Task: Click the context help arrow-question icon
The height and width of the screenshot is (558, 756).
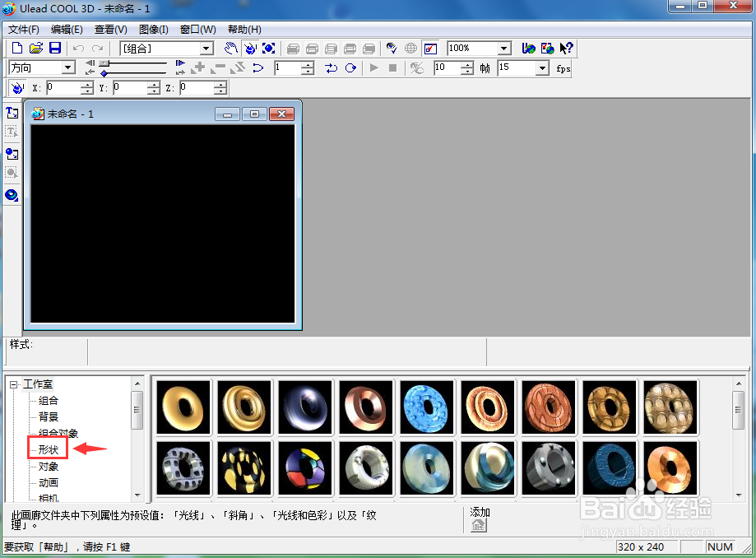Action: (x=566, y=49)
